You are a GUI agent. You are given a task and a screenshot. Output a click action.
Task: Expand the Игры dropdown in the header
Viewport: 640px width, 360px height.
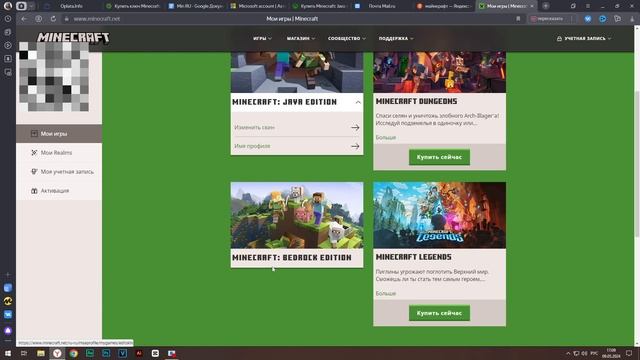coord(262,38)
